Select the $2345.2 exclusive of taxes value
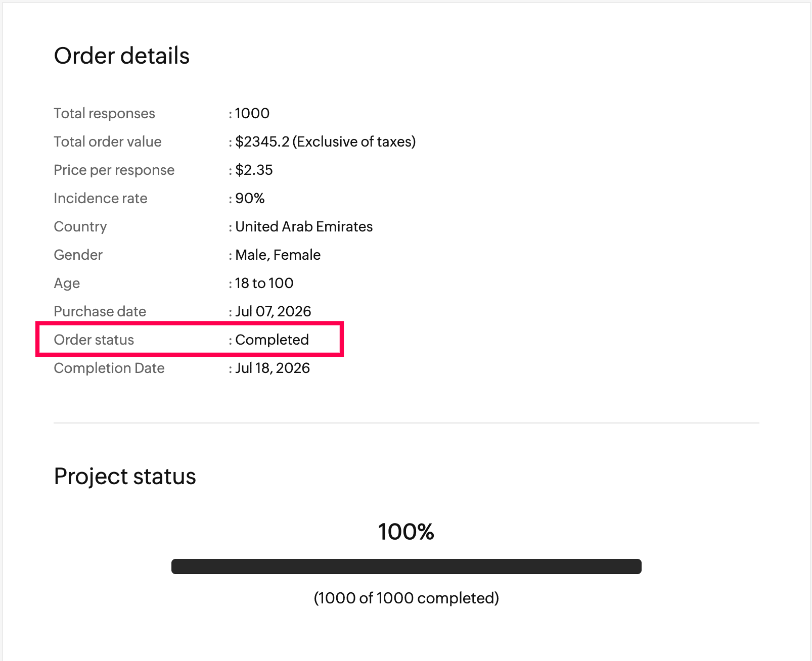The width and height of the screenshot is (812, 661). click(x=325, y=141)
